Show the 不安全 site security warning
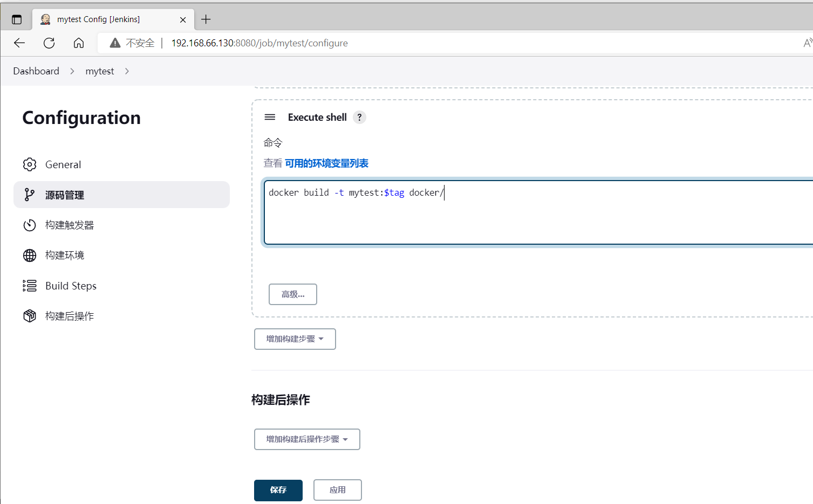The width and height of the screenshot is (813, 504). point(132,43)
